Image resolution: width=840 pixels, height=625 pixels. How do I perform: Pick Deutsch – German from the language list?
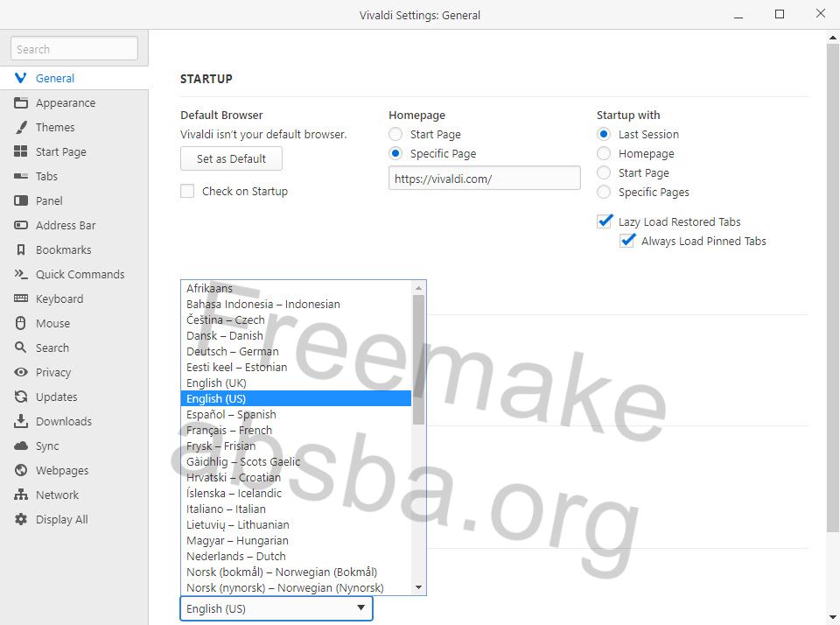tap(297, 352)
